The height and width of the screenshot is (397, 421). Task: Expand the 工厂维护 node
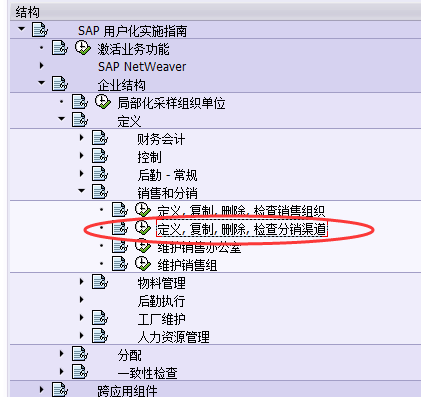[81, 318]
